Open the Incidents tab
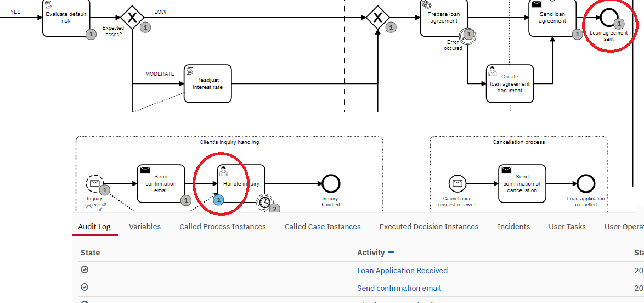644x303 pixels. (x=513, y=227)
